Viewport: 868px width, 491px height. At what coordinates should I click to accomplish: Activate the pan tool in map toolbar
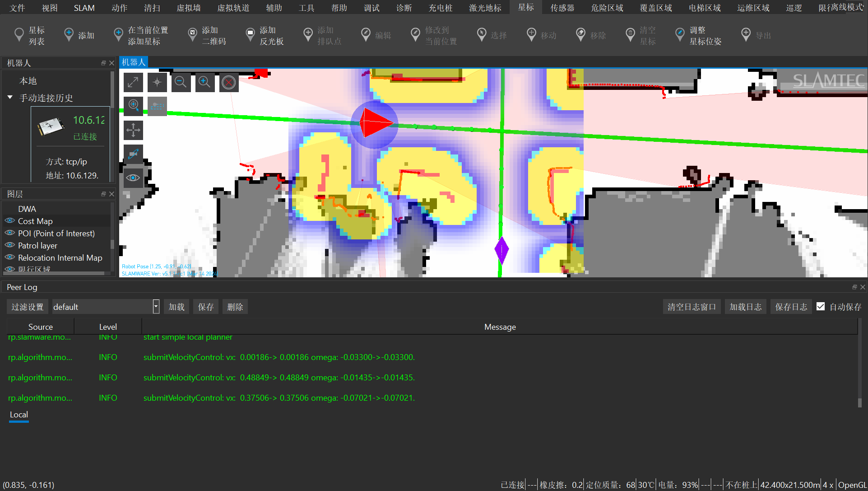pyautogui.click(x=133, y=131)
